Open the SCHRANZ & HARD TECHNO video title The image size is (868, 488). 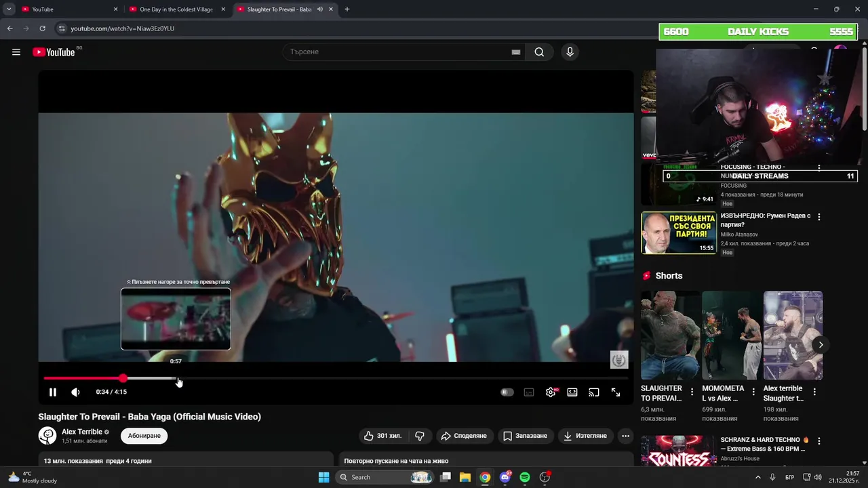point(765,445)
